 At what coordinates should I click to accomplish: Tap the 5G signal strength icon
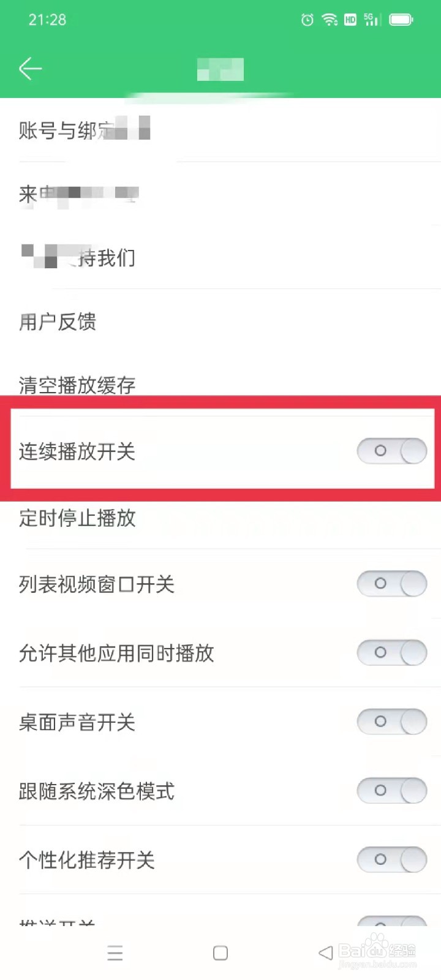point(372,20)
